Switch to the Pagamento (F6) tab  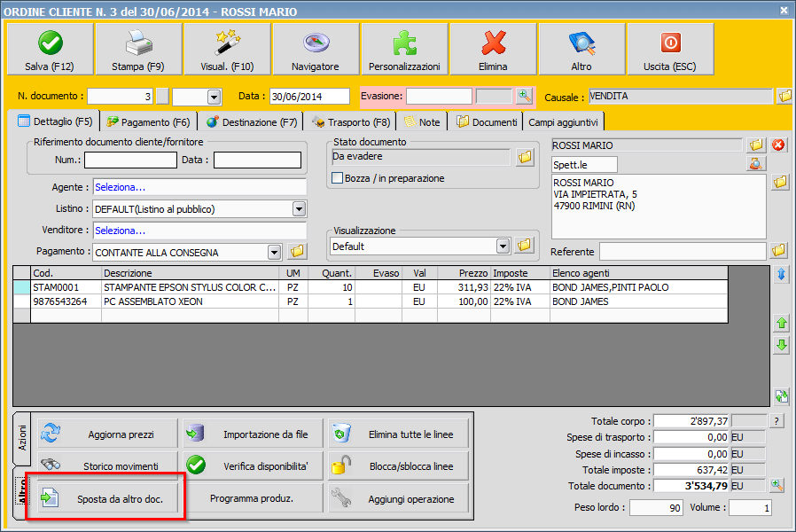pos(148,121)
